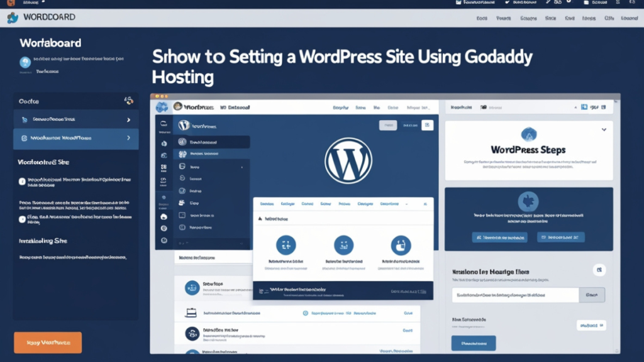This screenshot has height=362, width=644.
Task: Select the clock icon ending the dark icon strip
Action: click(164, 241)
